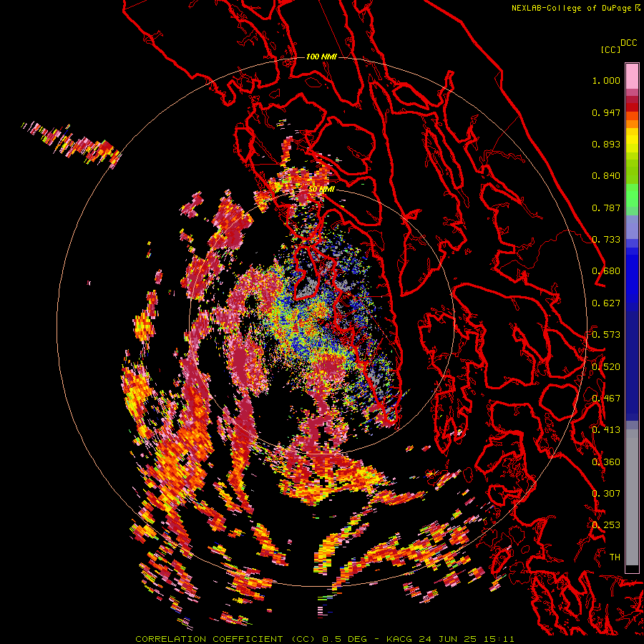
Task: Click the gray segment of the color bar
Action: (x=632, y=497)
